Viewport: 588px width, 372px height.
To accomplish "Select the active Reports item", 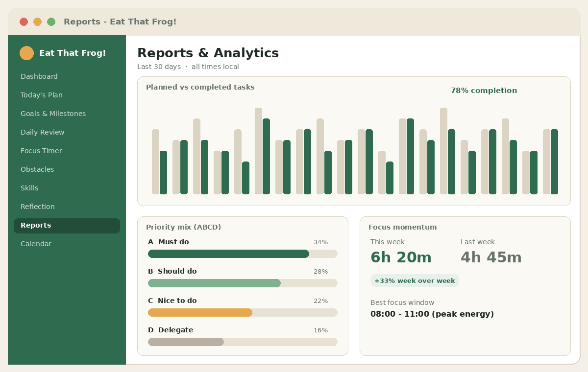I will pyautogui.click(x=67, y=226).
